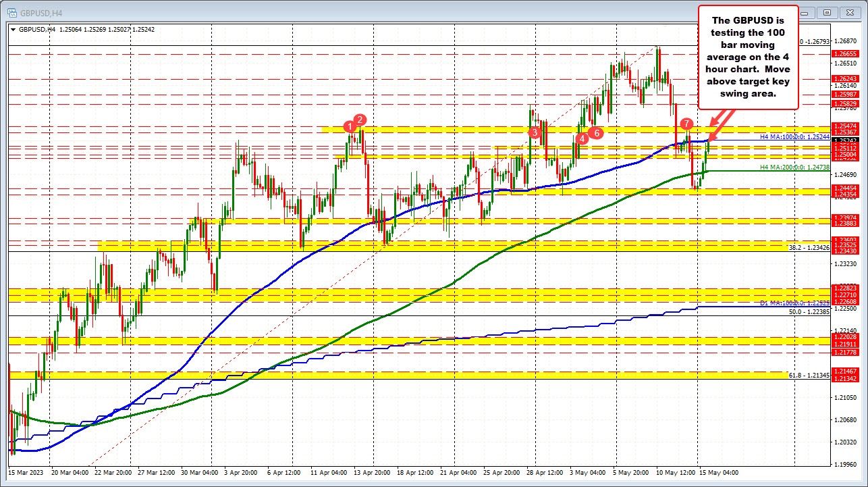Click the 1.21467 red price label
The image size is (868, 487).
(845, 371)
